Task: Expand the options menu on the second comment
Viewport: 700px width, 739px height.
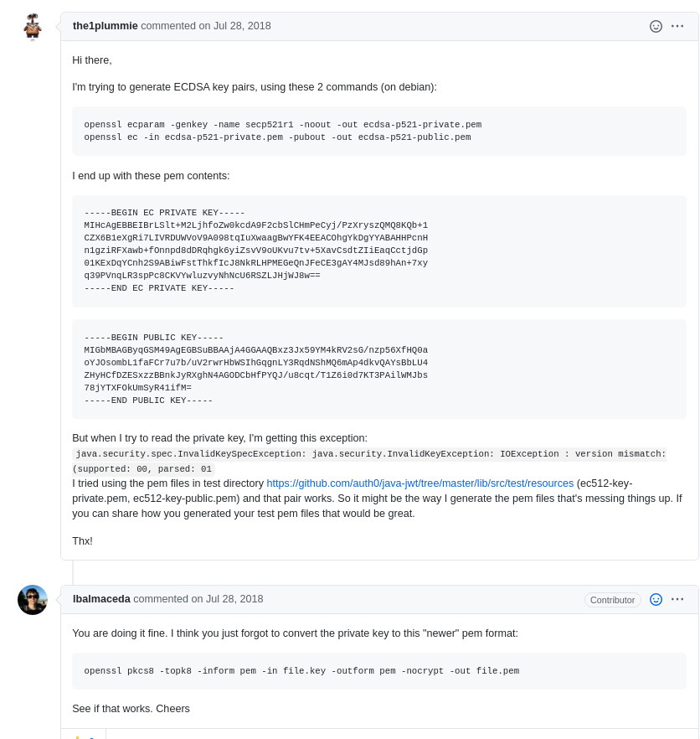Action: click(677, 599)
